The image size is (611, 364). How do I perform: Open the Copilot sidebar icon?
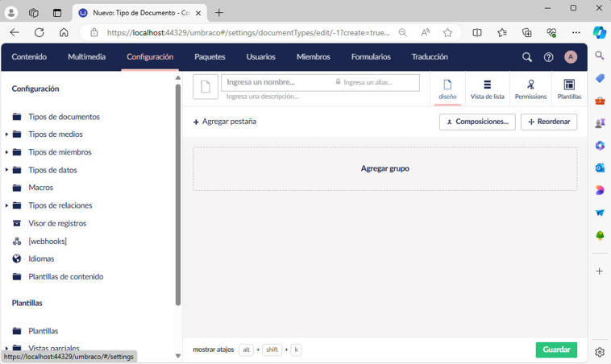tap(599, 32)
